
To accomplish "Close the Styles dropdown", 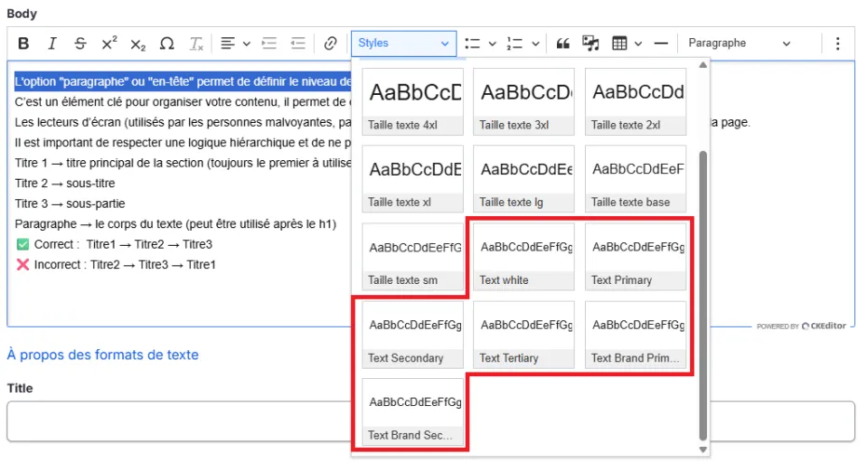I will coord(403,43).
